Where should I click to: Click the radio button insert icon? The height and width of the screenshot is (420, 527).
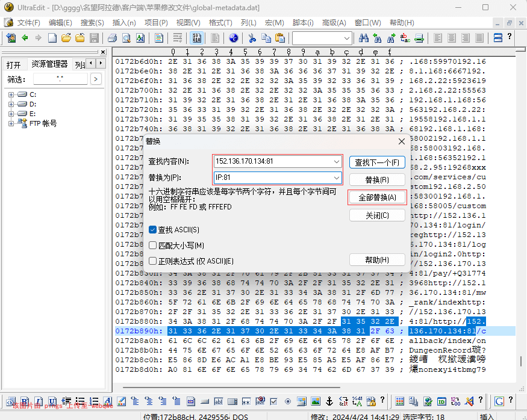pos(288,401)
